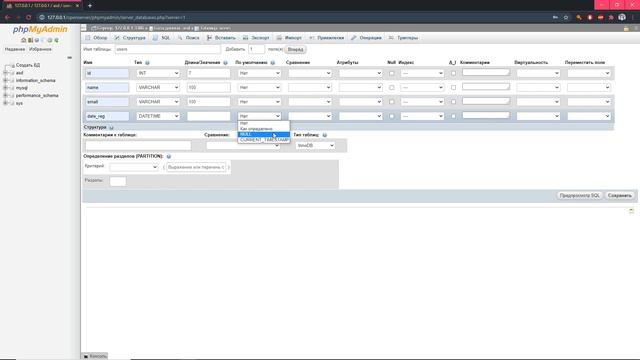Image resolution: width=640 pixels, height=360 pixels.
Task: Switch to the Обзор tab
Action: [96, 38]
